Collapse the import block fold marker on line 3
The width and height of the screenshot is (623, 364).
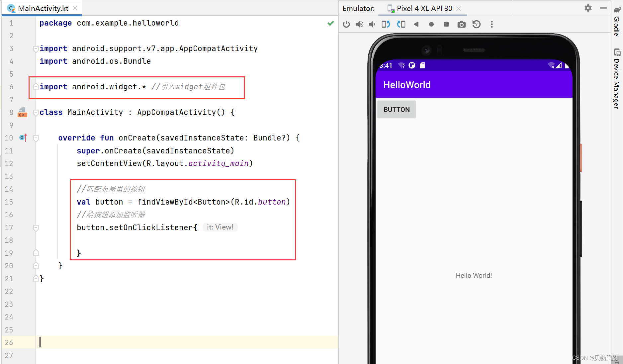click(x=36, y=49)
